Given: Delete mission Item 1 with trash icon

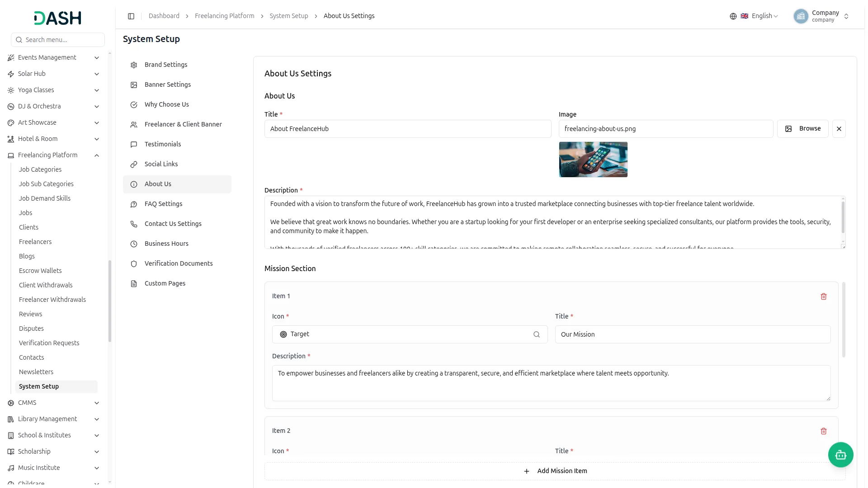Looking at the screenshot, I should [x=824, y=296].
